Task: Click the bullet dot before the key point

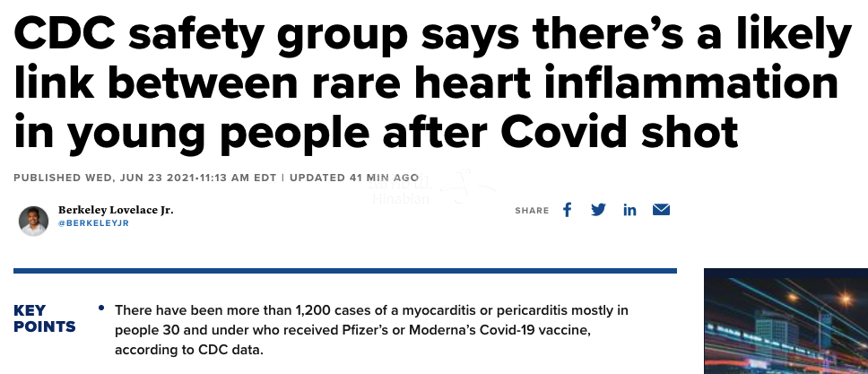Action: click(x=103, y=310)
